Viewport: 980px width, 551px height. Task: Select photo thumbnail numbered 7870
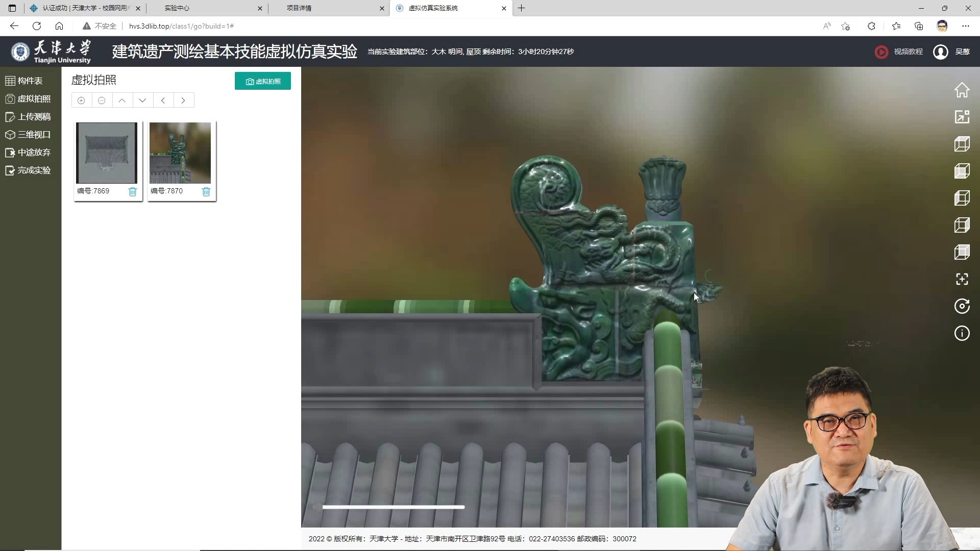click(180, 153)
